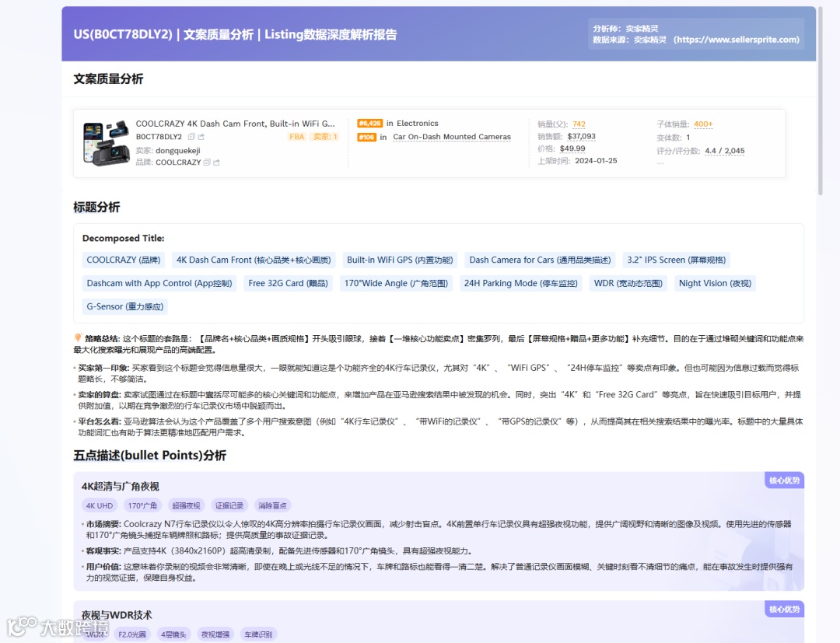Select the 3.2" IPS Screen title tag
The height and width of the screenshot is (643, 840).
(676, 260)
